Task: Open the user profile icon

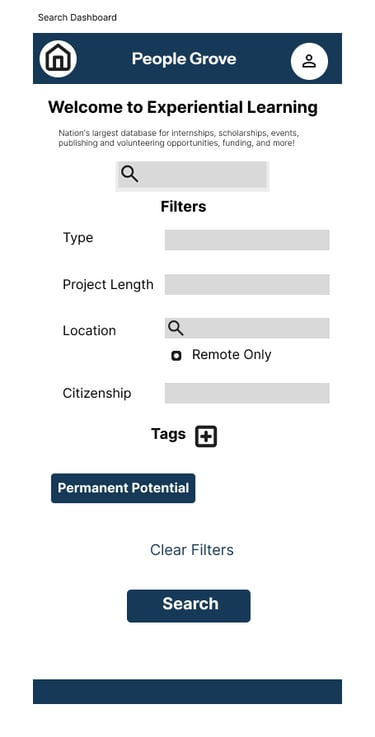Action: click(309, 61)
